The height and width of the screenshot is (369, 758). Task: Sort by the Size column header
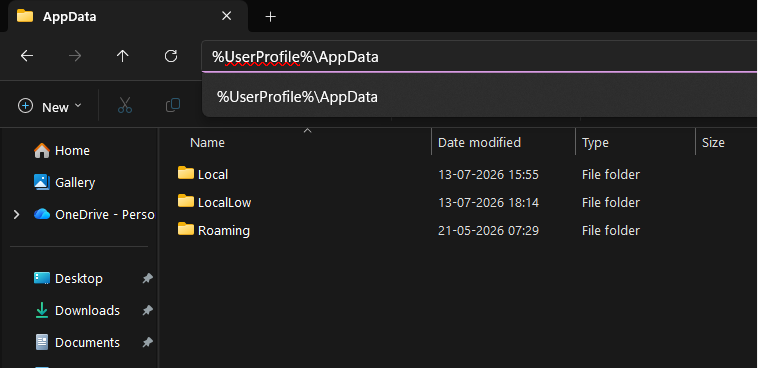(x=713, y=143)
